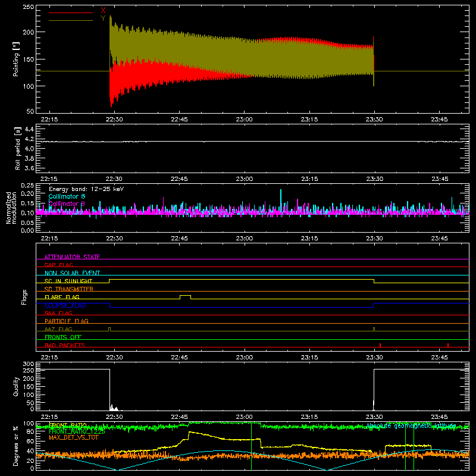Screen dimensions: 476x476
Task: Click the 300 value on the Quality axis
Action: tap(28, 364)
